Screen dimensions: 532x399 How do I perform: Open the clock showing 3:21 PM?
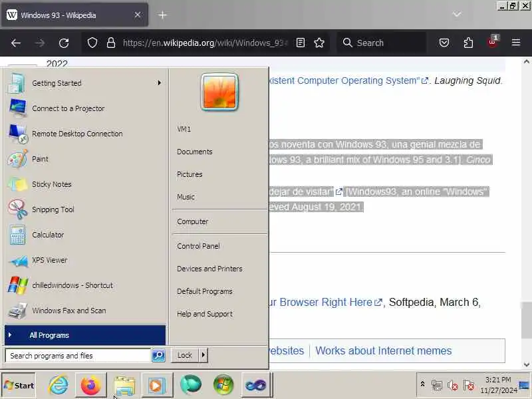point(498,385)
